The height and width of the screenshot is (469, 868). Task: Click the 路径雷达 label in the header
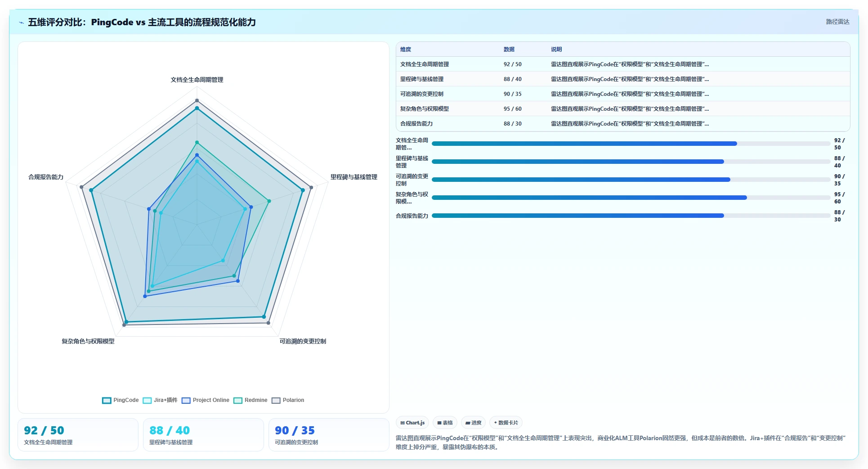(x=837, y=22)
